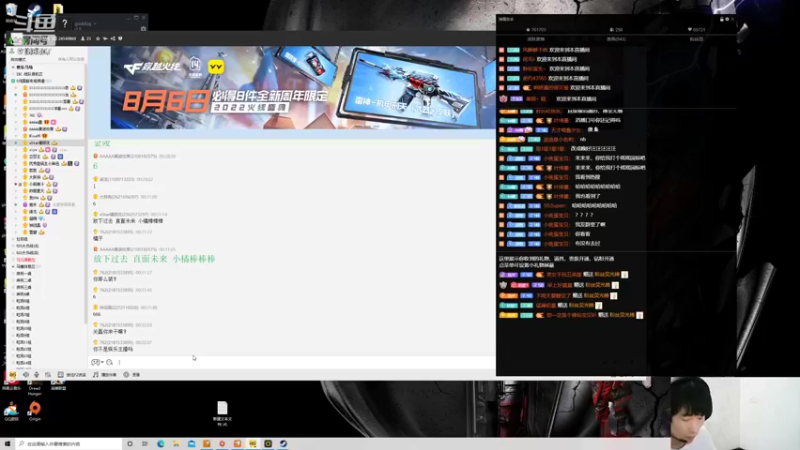800x450 pixels.
Task: Switch to the last tab in danmaku window
Action: coord(696,39)
